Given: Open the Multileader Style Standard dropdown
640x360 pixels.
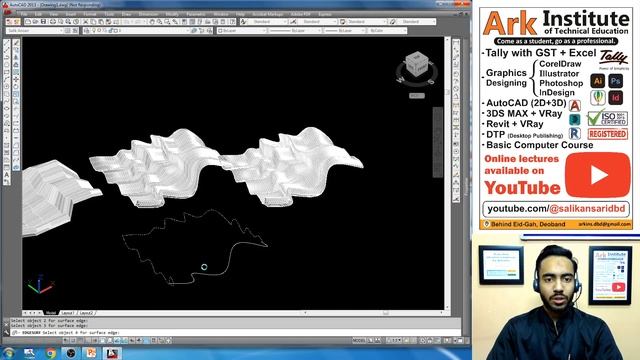Looking at the screenshot, I should click(416, 22).
